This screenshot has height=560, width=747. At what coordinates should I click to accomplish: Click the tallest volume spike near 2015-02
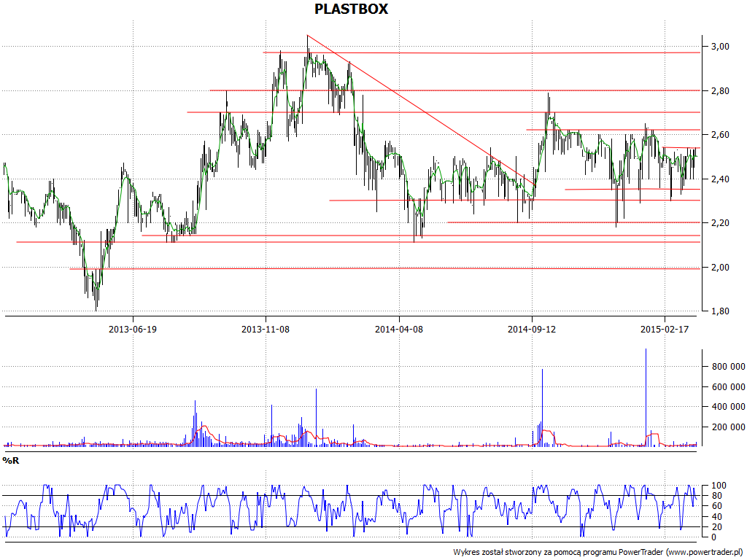[x=646, y=397]
